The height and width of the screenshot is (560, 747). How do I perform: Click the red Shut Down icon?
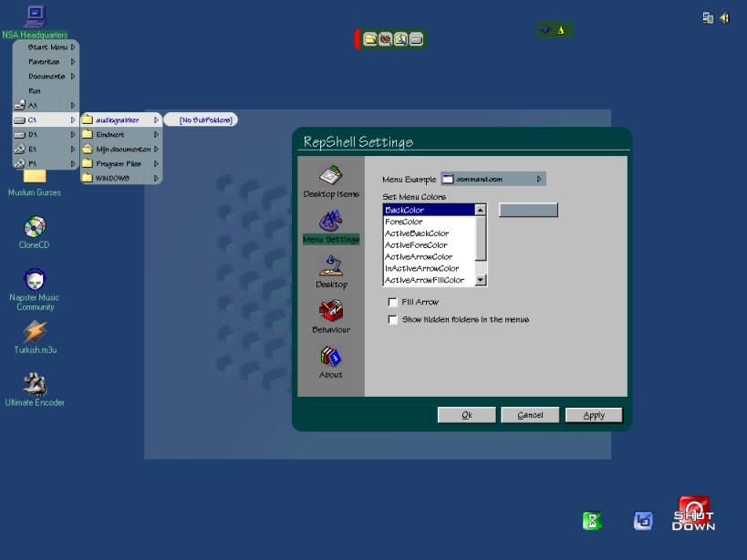[x=694, y=513]
